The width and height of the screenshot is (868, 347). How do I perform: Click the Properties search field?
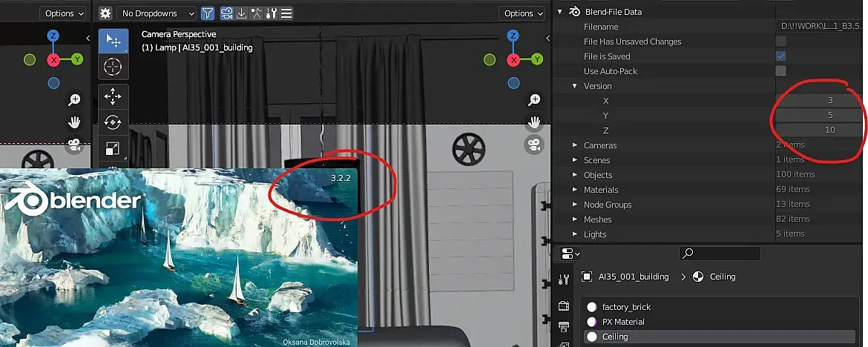pos(720,254)
